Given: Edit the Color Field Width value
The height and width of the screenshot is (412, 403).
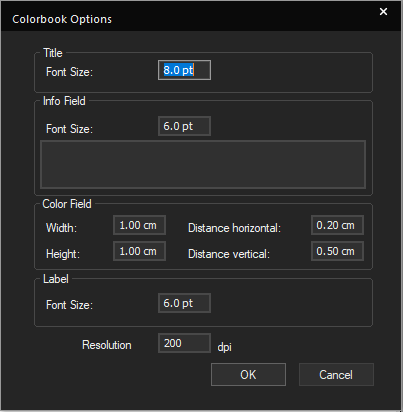Looking at the screenshot, I should [x=139, y=225].
